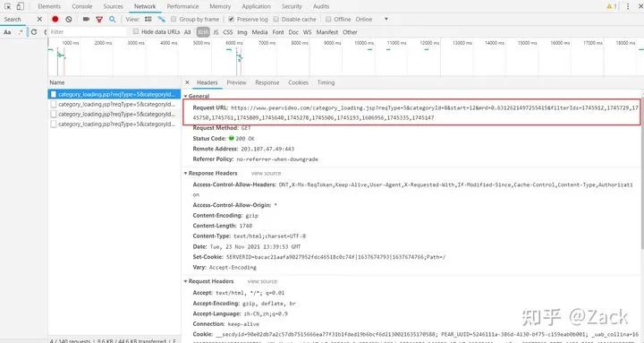Open the Elements tab
This screenshot has width=644, height=343.
(x=49, y=6)
